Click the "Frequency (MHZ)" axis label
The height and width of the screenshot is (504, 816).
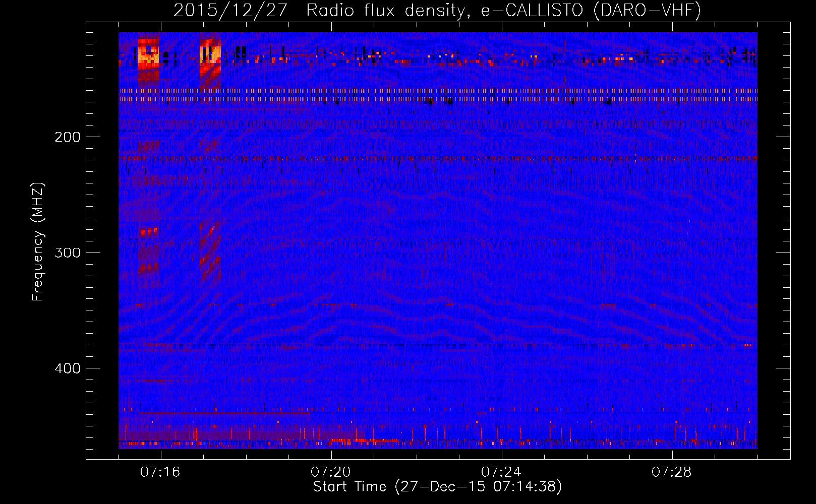pyautogui.click(x=38, y=242)
